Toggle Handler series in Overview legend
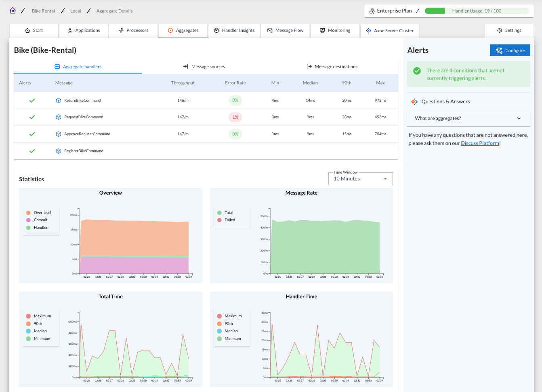This screenshot has width=542, height=392. pos(37,228)
